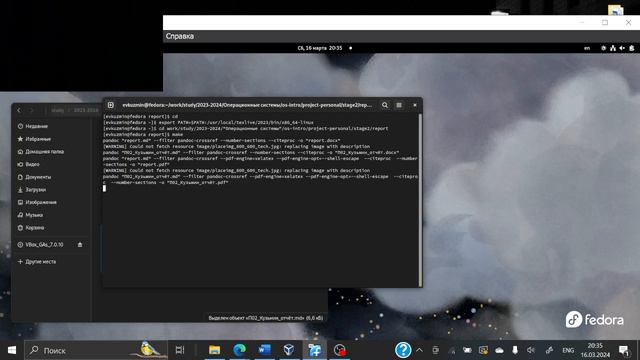This screenshot has height=360, width=640.
Task: Open VirtualBox Manager from the taskbar
Action: coord(289,350)
